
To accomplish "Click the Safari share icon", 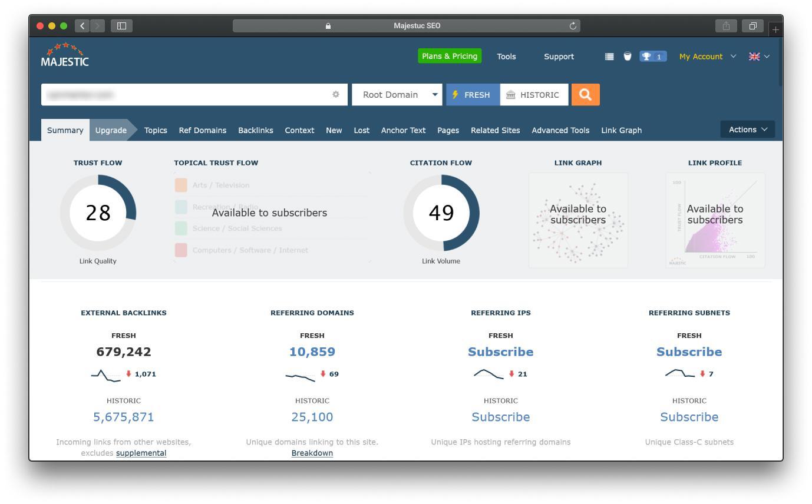I will [x=726, y=26].
